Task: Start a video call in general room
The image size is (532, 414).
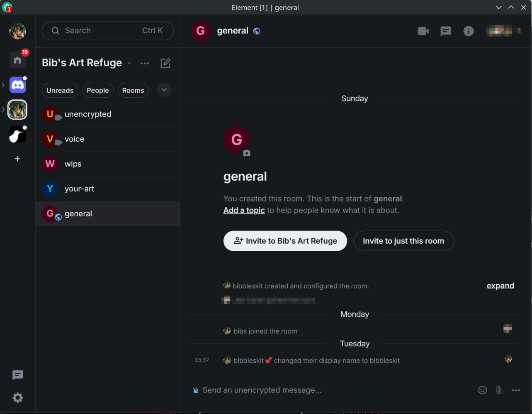Action: 423,31
